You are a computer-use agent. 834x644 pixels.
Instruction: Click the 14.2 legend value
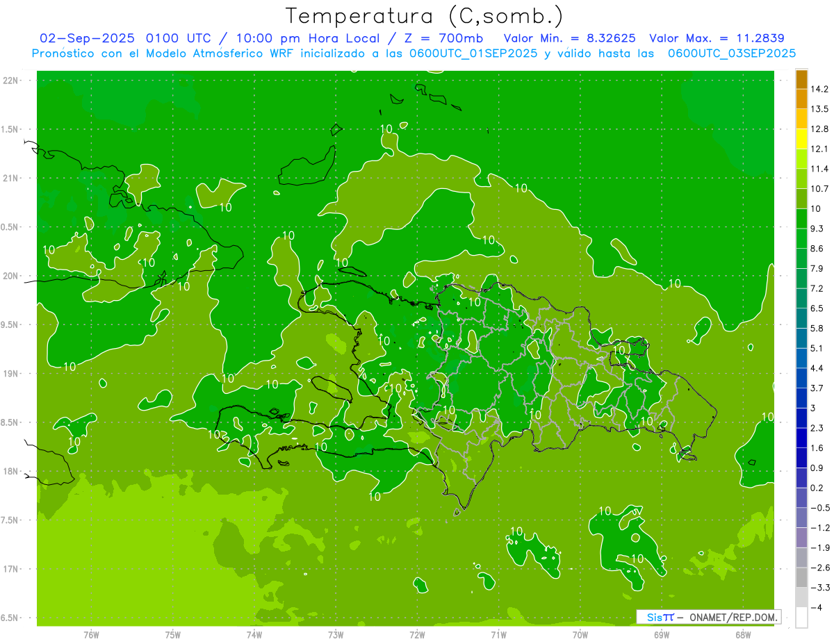tap(820, 90)
